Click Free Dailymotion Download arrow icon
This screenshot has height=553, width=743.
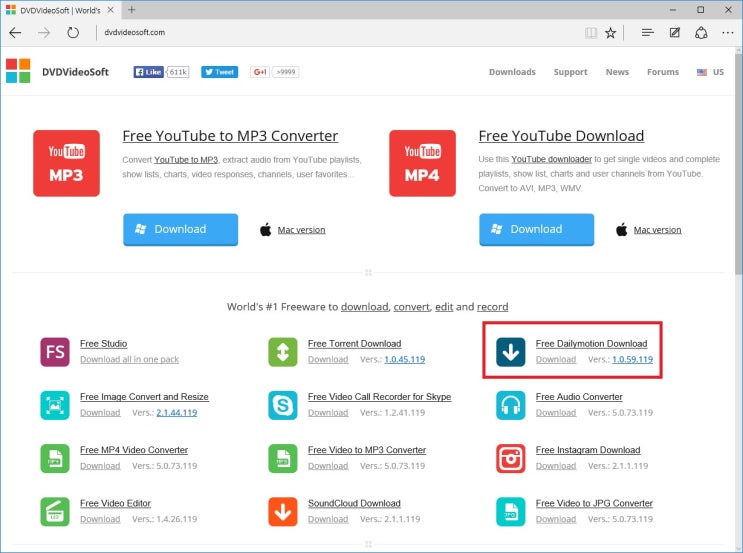(511, 352)
